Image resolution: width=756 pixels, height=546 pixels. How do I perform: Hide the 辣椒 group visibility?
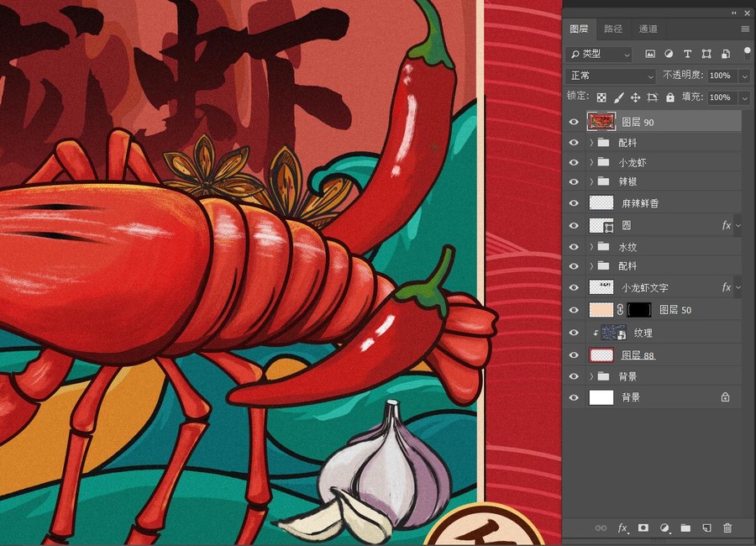click(x=574, y=181)
